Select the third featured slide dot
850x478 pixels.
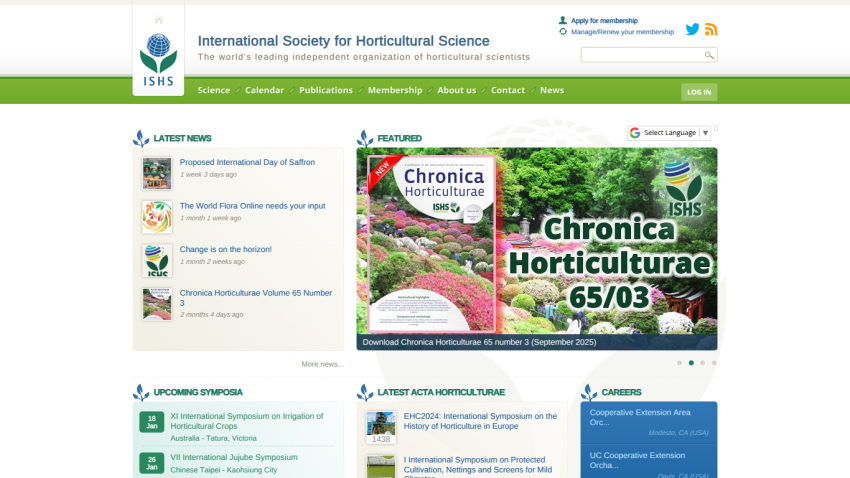(x=703, y=363)
